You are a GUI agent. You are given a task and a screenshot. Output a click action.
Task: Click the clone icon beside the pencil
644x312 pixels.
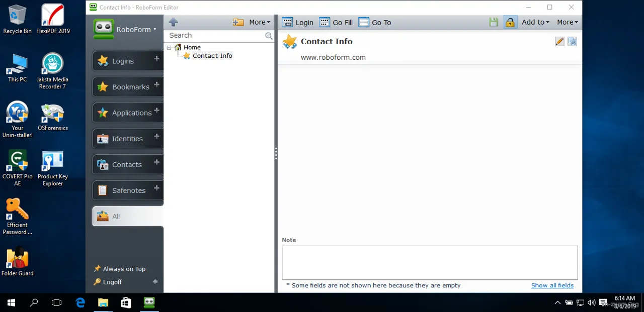(x=573, y=41)
